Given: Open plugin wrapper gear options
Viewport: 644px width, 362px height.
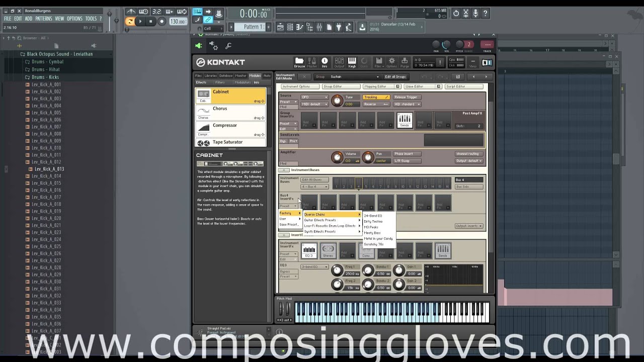Looking at the screenshot, I should coord(213,46).
